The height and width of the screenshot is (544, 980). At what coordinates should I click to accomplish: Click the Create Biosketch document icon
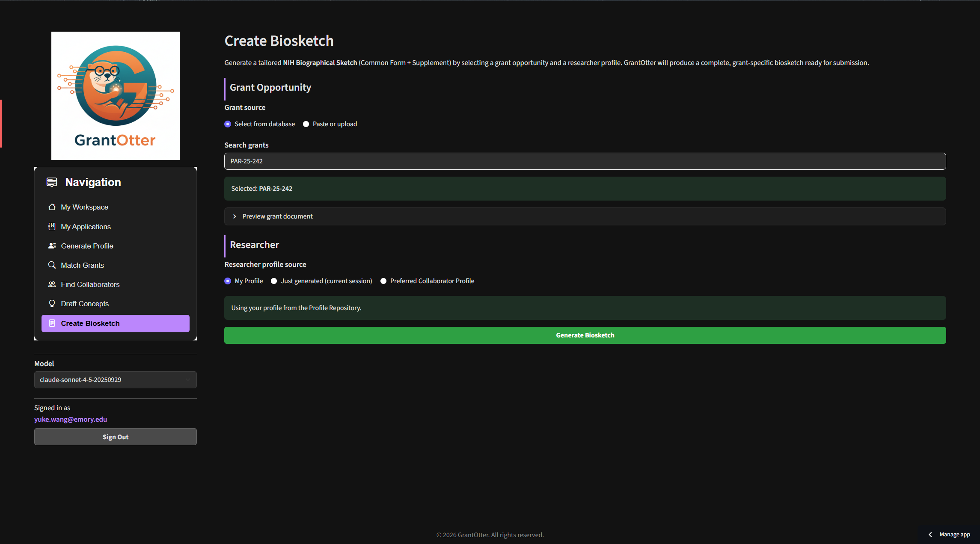point(52,323)
